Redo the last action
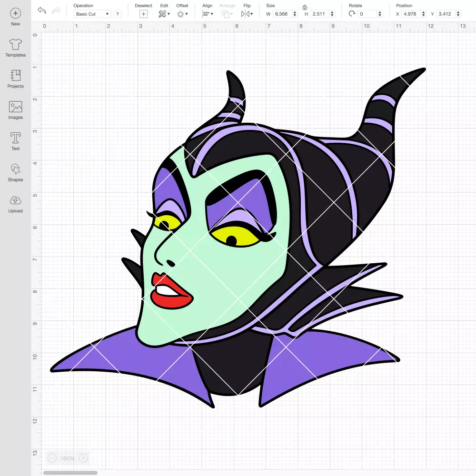 tap(56, 10)
